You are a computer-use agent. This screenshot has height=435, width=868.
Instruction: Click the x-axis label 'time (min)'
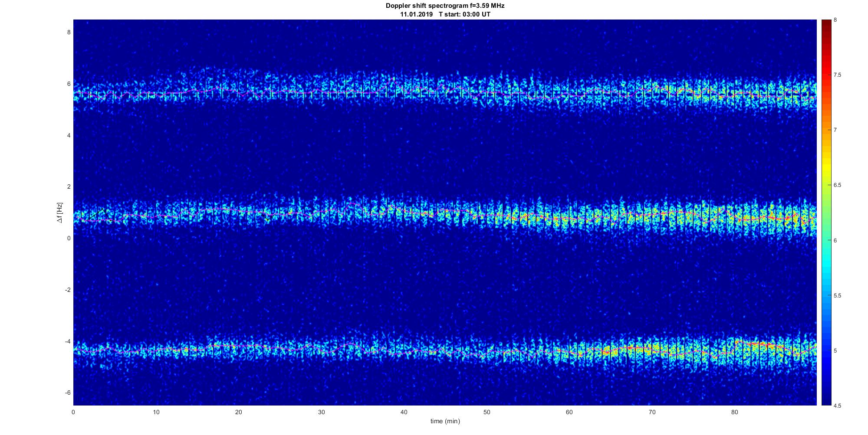pos(445,421)
